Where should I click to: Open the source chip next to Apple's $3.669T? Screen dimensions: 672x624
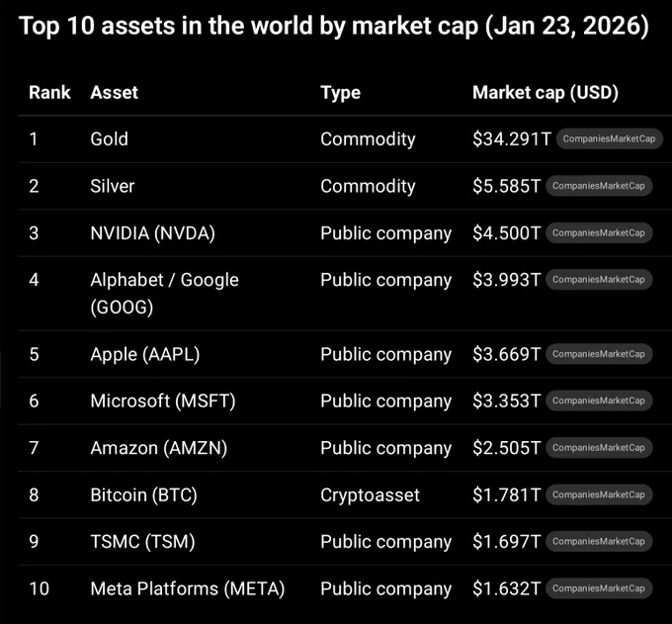(x=599, y=354)
